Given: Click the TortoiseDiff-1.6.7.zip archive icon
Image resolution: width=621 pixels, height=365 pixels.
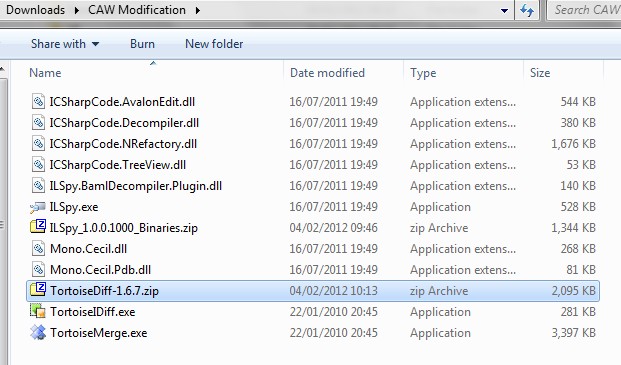Looking at the screenshot, I should (x=38, y=290).
